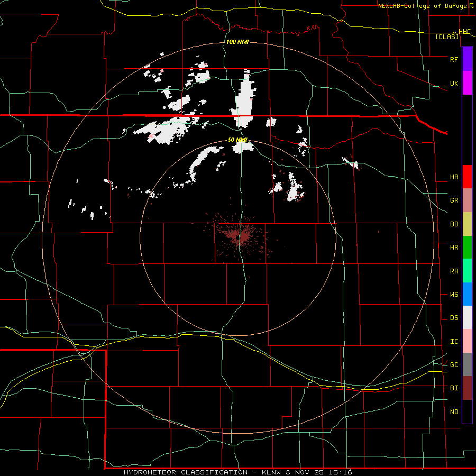The width and height of the screenshot is (476, 476).
Task: Click the RF purple legend color block
Action: pyautogui.click(x=467, y=59)
